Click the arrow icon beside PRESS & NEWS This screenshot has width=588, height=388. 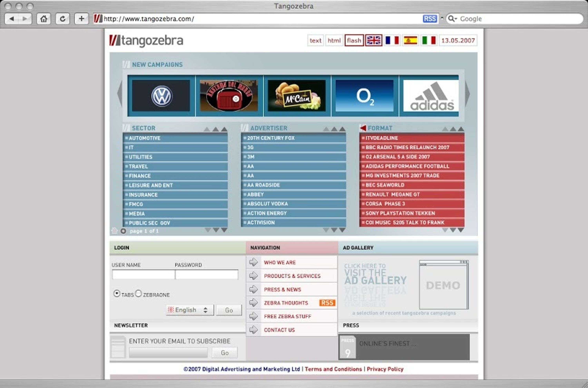point(253,289)
